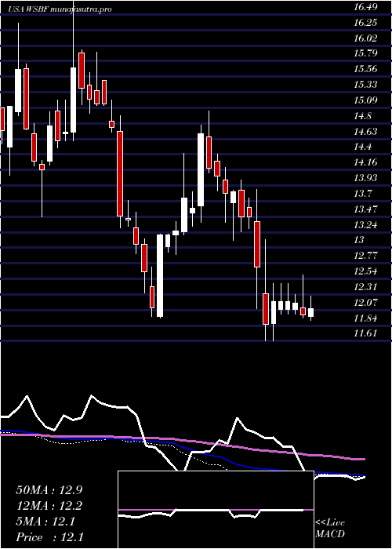Click the 12.77 price axis label

tap(365, 256)
